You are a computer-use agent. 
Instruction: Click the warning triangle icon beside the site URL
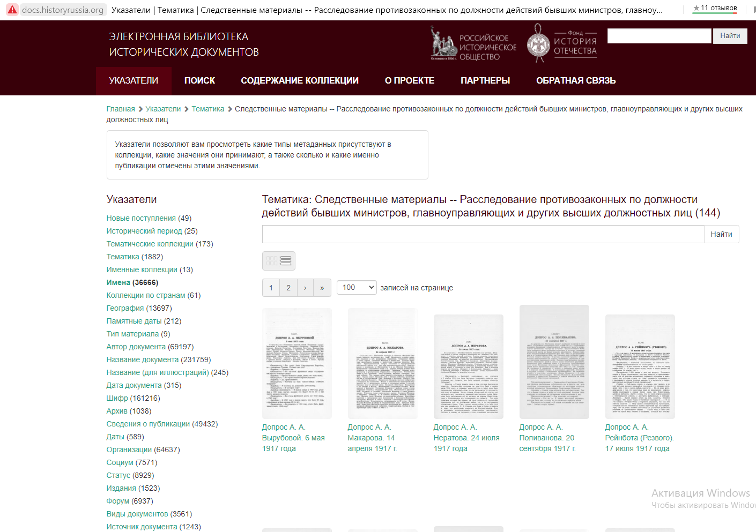point(12,9)
